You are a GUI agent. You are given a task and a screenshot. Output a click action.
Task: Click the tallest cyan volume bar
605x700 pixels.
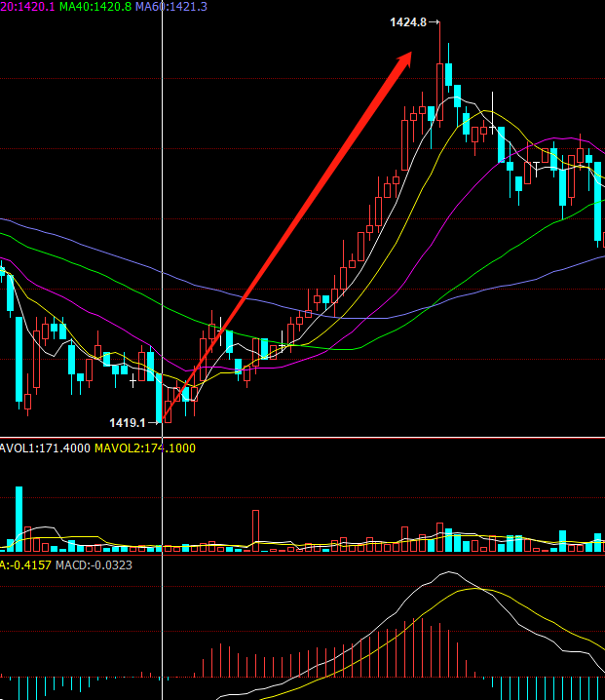pos(19,520)
